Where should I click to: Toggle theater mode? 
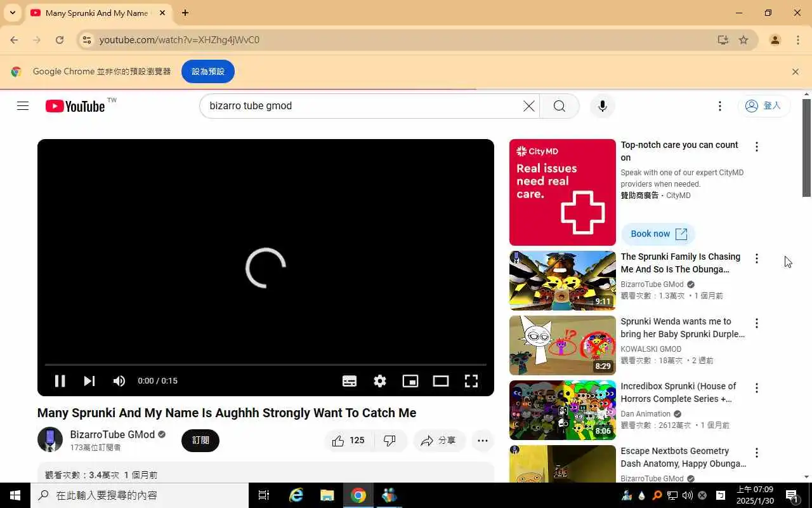coord(441,381)
